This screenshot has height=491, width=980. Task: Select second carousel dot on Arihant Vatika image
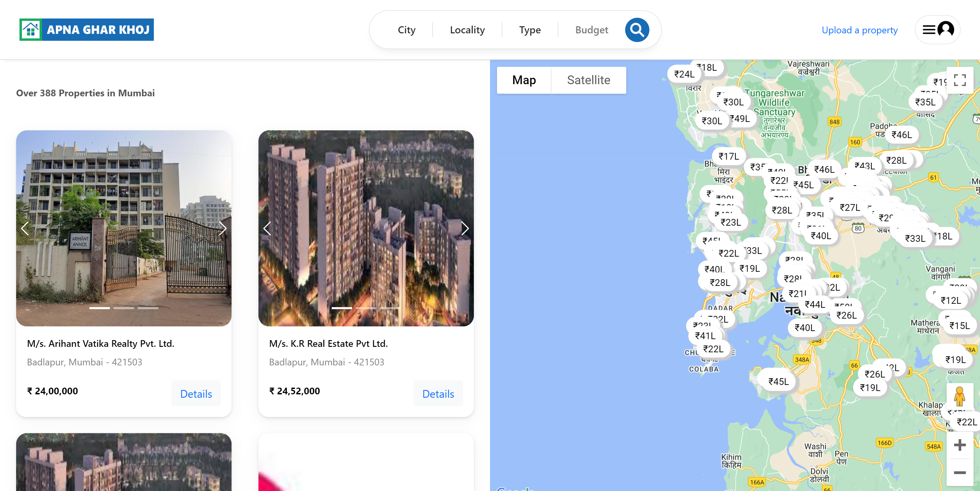(x=124, y=308)
